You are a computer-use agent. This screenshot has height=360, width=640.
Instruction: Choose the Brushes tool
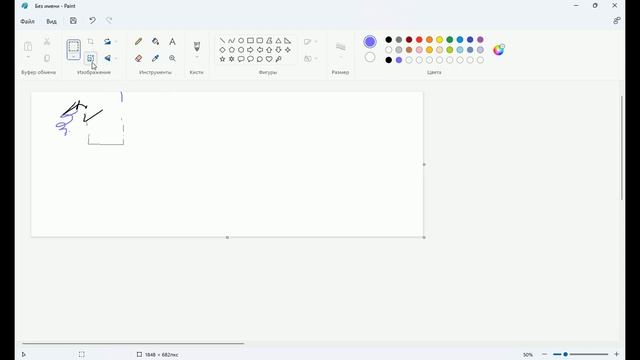point(197,46)
